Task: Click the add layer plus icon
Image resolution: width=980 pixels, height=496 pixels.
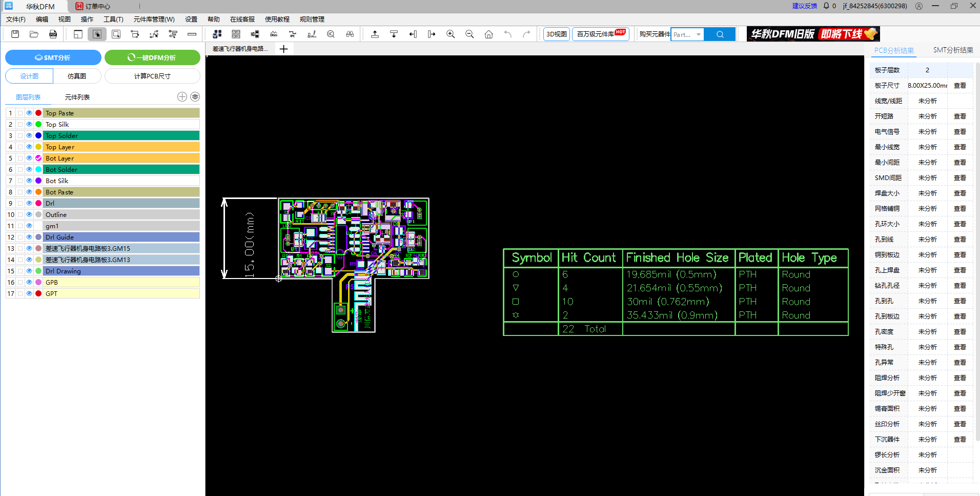Action: click(x=182, y=97)
